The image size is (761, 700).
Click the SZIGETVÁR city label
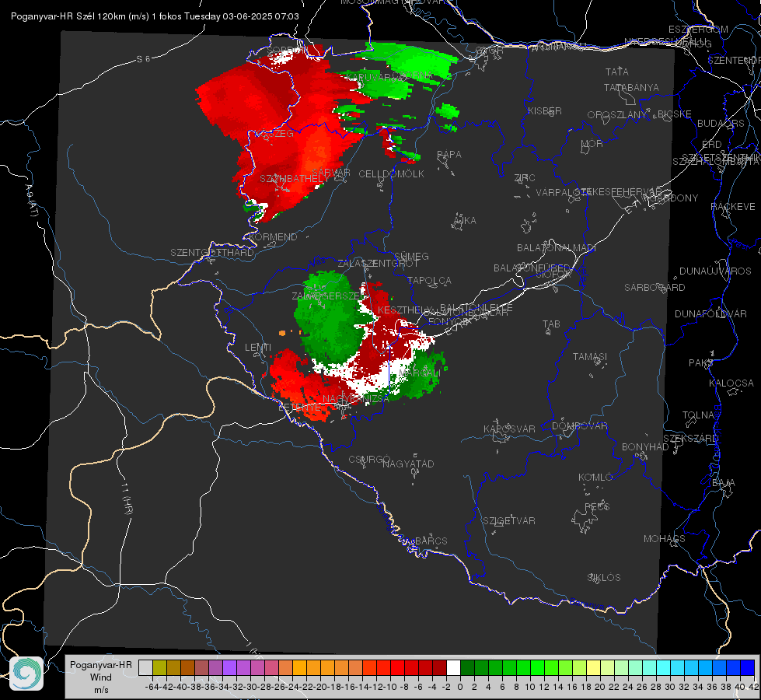508,521
